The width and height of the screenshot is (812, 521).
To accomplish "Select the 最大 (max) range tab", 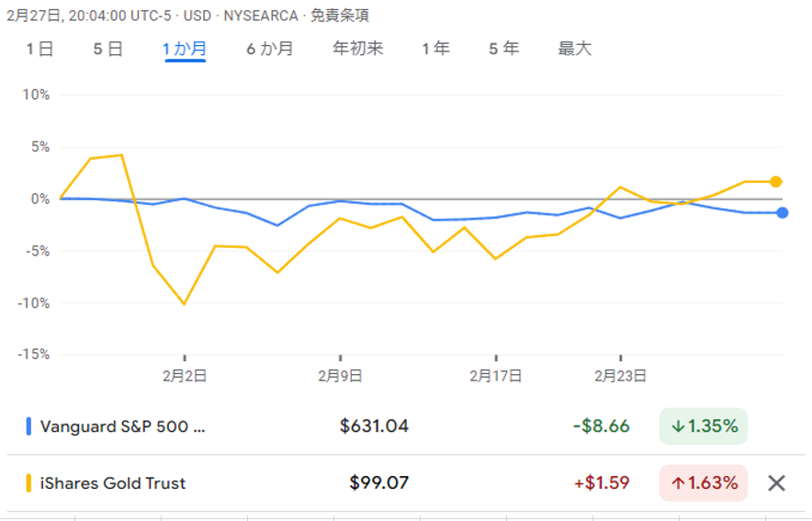I will pos(575,50).
